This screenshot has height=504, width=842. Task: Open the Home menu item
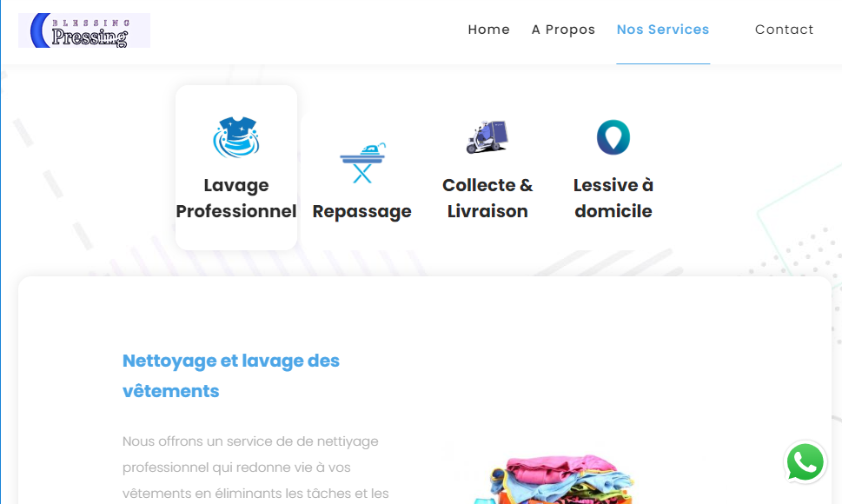click(488, 30)
